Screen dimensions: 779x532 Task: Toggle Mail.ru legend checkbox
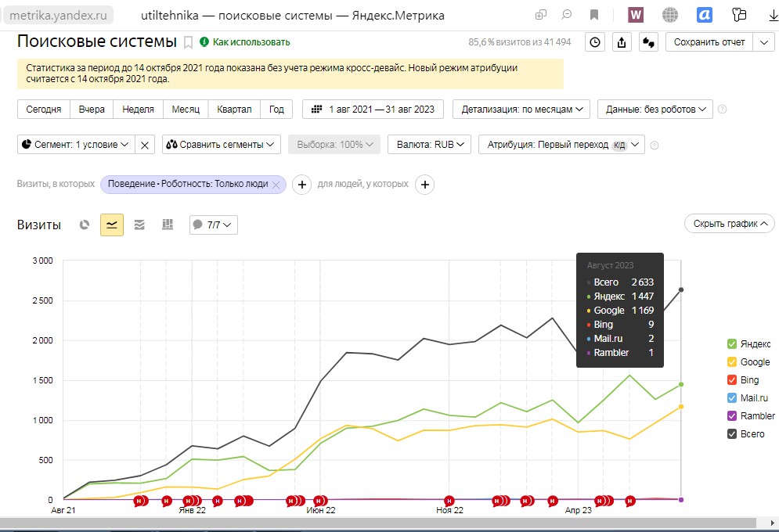[x=732, y=398]
